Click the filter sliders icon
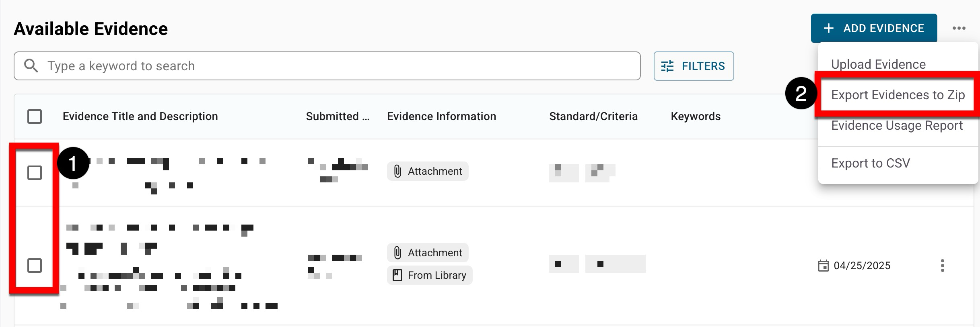The height and width of the screenshot is (327, 980). coord(667,66)
